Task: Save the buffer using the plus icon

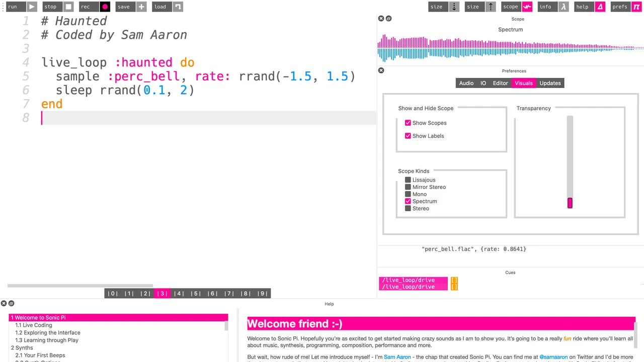Action: pos(141,7)
